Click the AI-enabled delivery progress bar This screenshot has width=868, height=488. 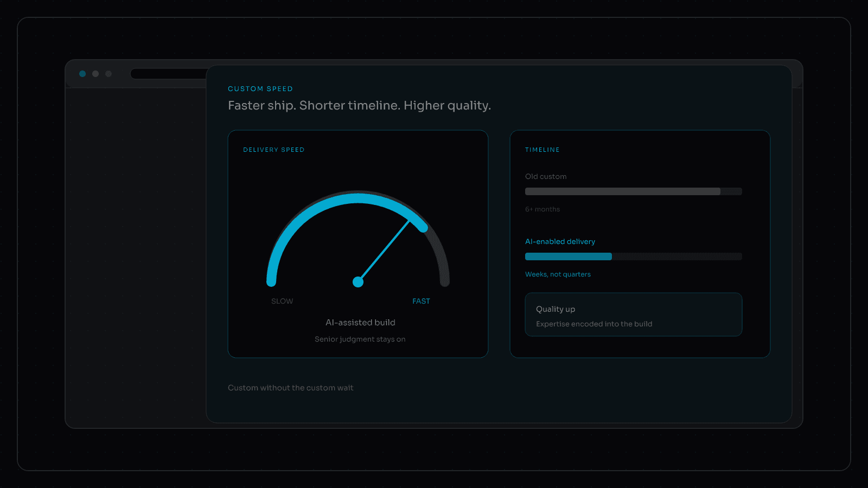point(634,256)
